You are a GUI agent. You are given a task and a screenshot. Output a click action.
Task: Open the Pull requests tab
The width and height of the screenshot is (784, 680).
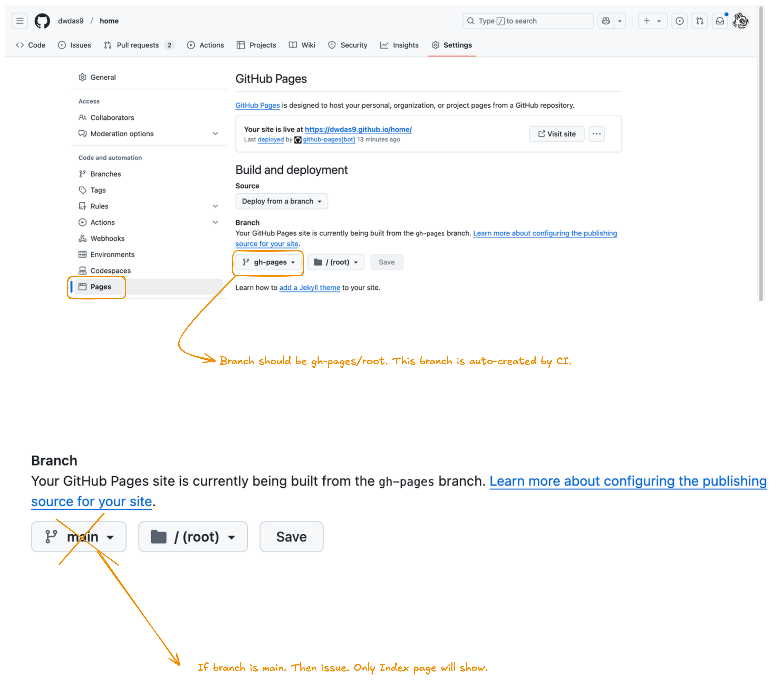click(x=139, y=45)
